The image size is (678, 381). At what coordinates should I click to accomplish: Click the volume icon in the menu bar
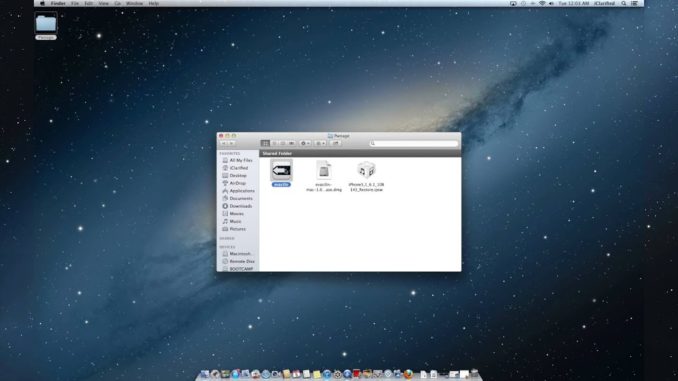551,3
